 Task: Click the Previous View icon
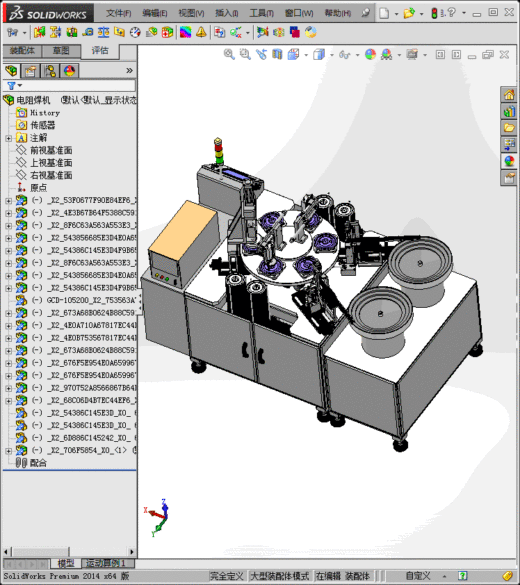coord(261,54)
